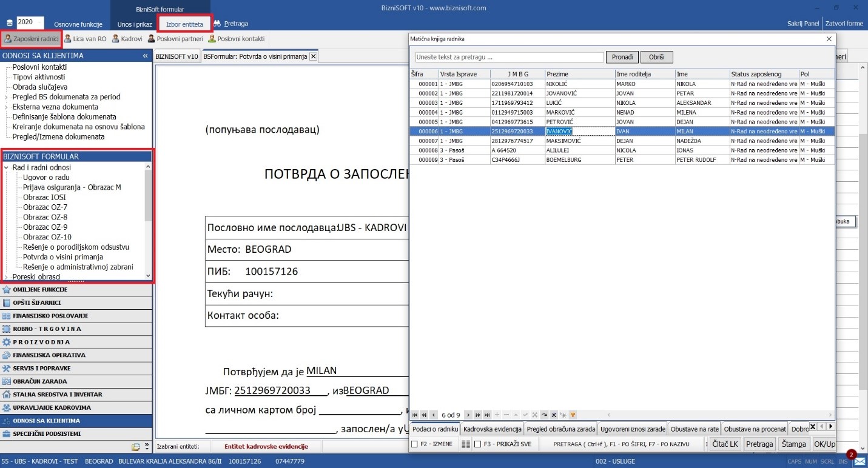The image size is (868, 468).
Task: Go to next record in navigator
Action: pos(469,415)
